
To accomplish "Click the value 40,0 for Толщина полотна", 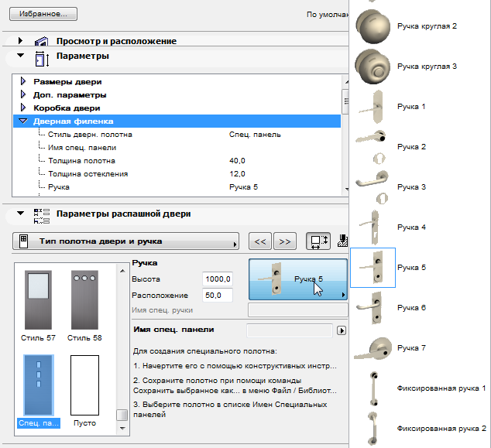I will (x=237, y=160).
